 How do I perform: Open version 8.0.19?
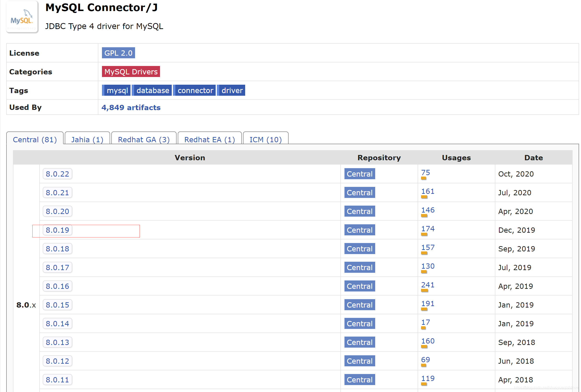coord(57,230)
